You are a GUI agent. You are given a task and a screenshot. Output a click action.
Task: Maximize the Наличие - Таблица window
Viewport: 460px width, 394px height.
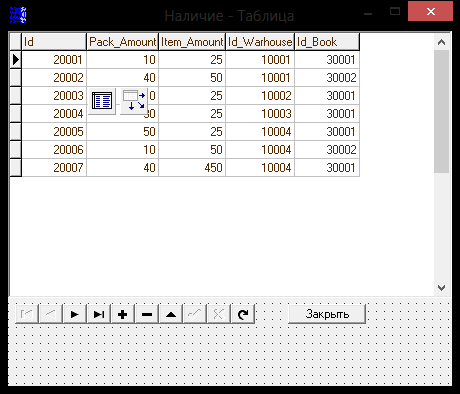[x=395, y=12]
